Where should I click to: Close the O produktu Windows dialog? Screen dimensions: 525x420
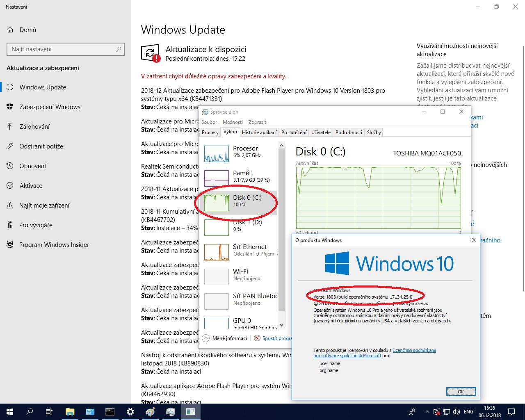point(473,240)
